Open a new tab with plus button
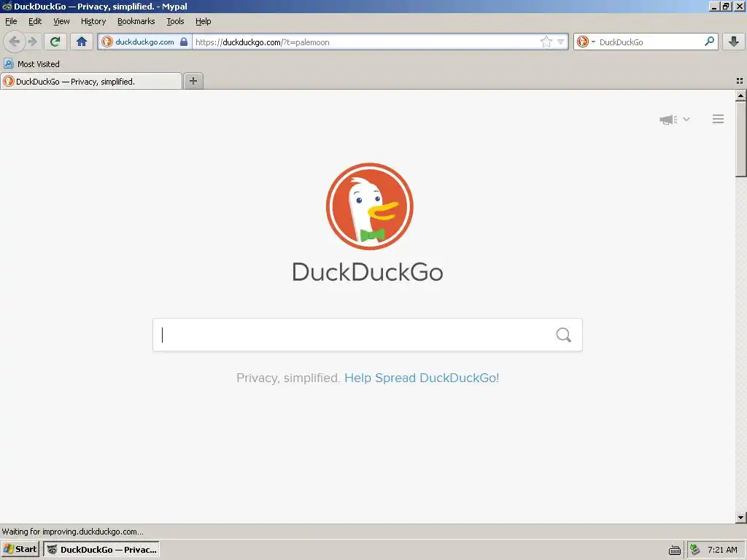Viewport: 747px width, 560px height. point(193,81)
